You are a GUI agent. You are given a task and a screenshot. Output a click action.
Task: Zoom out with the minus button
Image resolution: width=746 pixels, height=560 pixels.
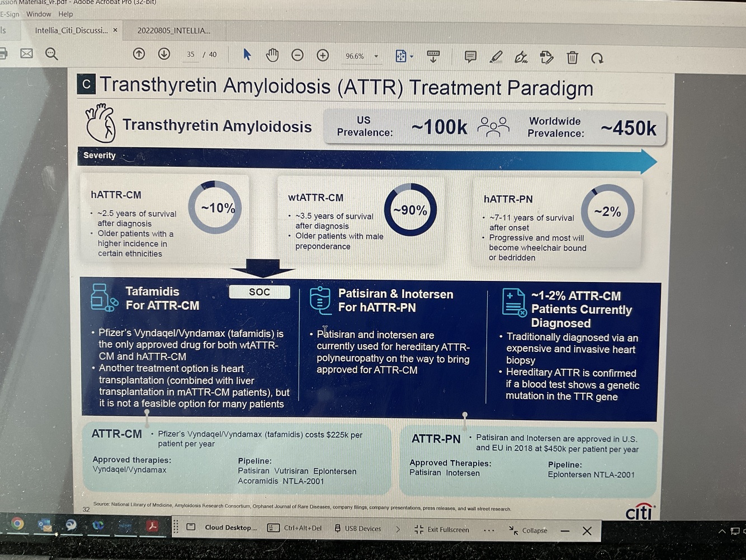tap(298, 55)
